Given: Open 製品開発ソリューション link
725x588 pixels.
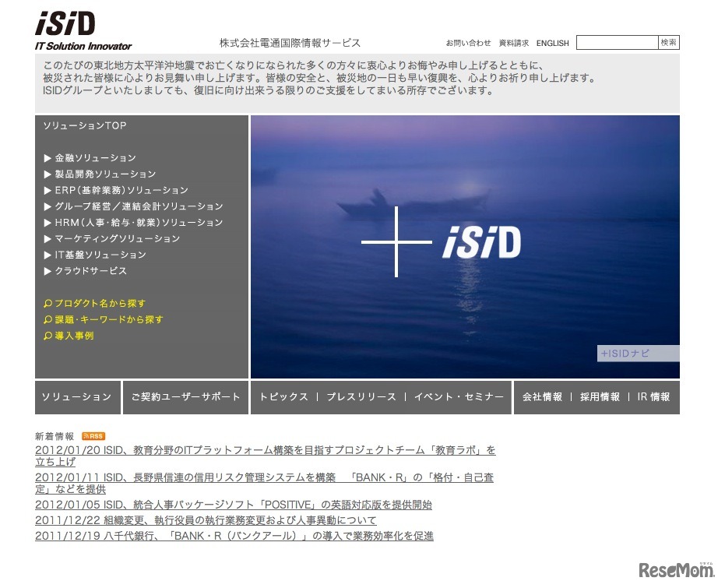Looking at the screenshot, I should point(105,174).
